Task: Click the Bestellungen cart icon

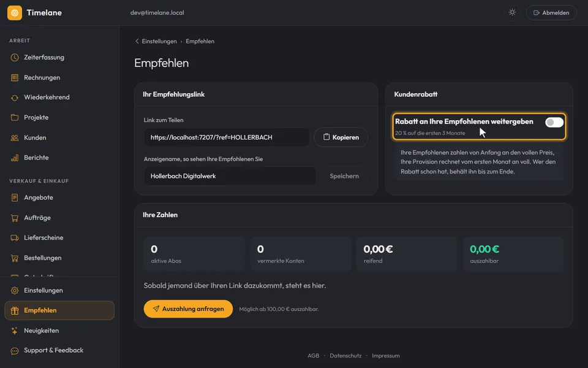Action: (x=15, y=258)
